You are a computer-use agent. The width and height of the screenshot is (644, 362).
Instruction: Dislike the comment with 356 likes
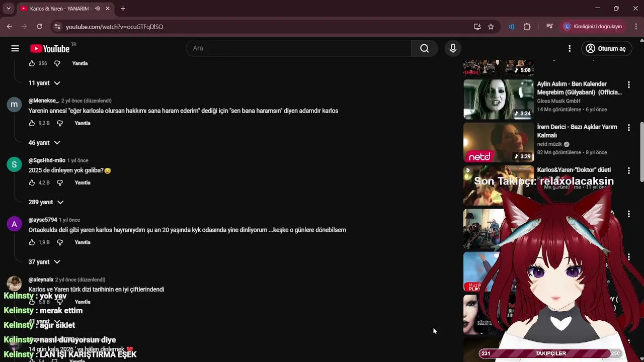[x=57, y=63]
